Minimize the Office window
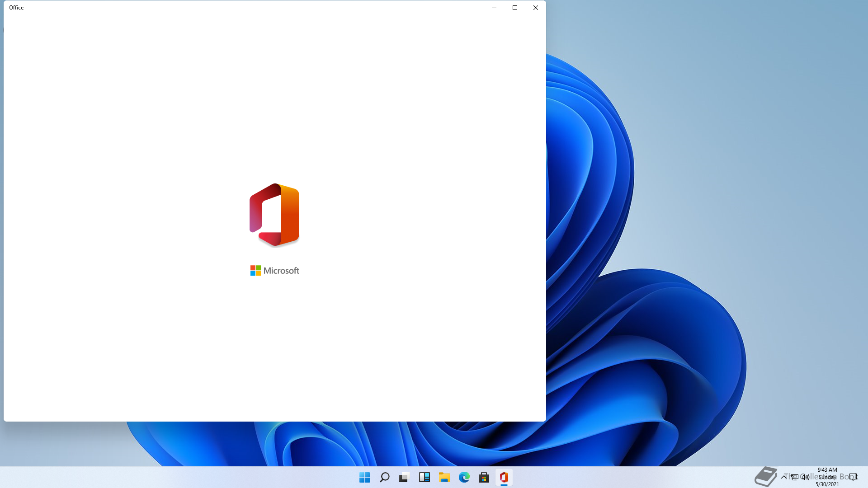Image resolution: width=868 pixels, height=488 pixels. pyautogui.click(x=494, y=8)
